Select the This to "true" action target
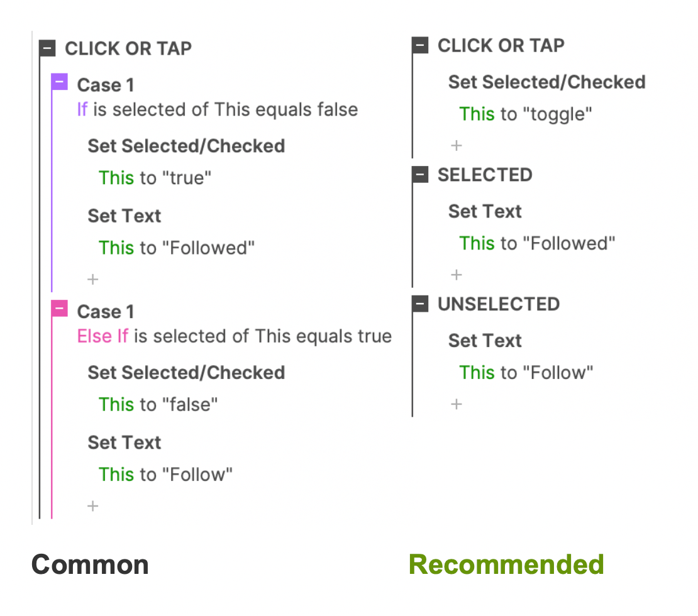Image resolution: width=698 pixels, height=616 pixels. click(x=155, y=178)
